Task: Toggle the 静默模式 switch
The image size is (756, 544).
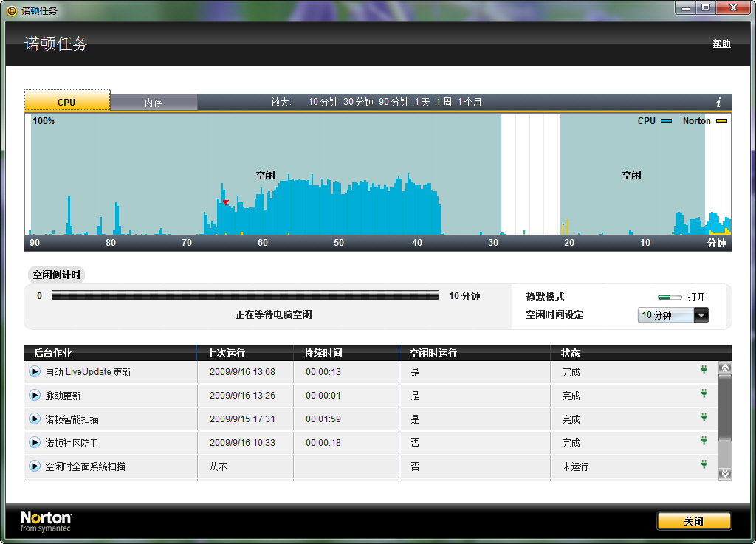Action: [670, 297]
